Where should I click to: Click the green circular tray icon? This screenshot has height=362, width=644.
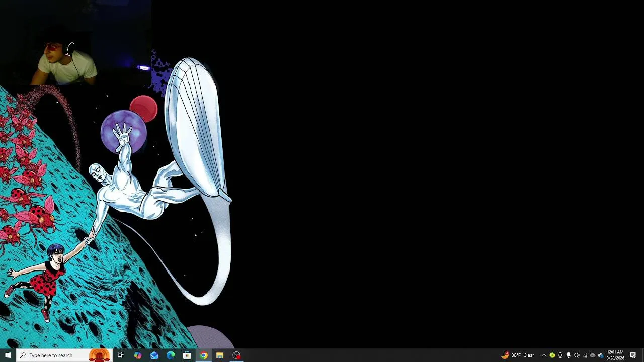(552, 355)
